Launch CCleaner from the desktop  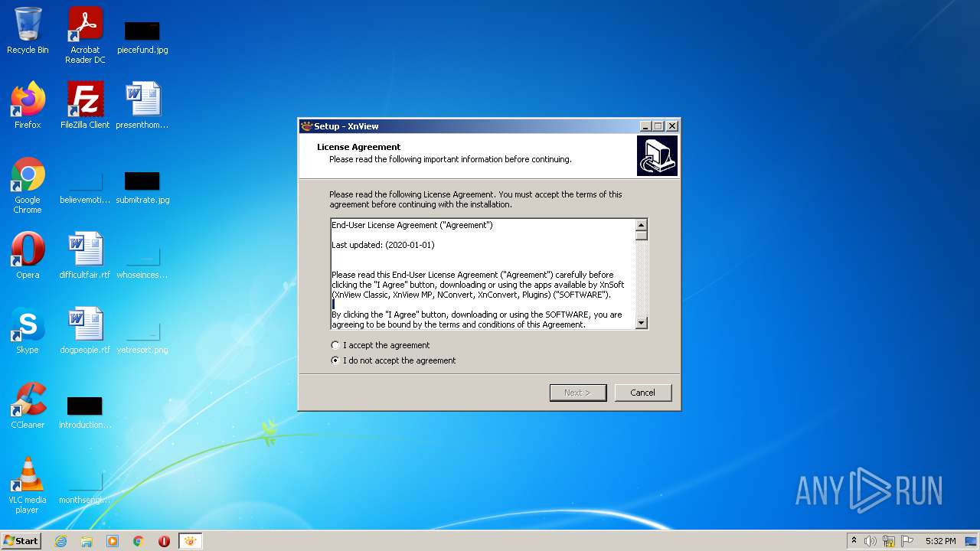(x=28, y=406)
